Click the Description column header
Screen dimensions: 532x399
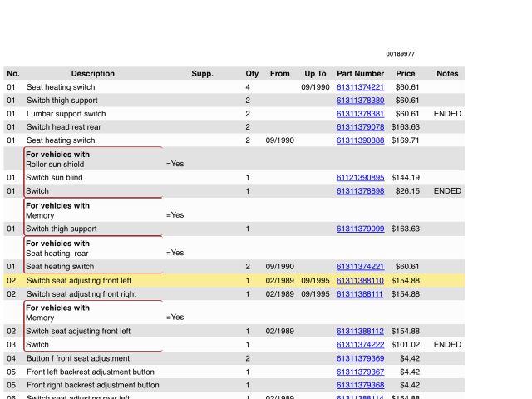pos(93,74)
